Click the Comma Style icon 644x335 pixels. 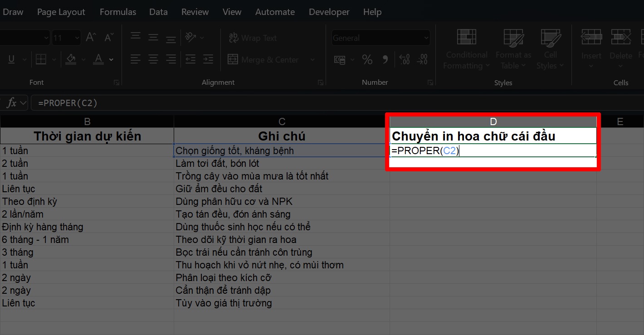pos(385,59)
